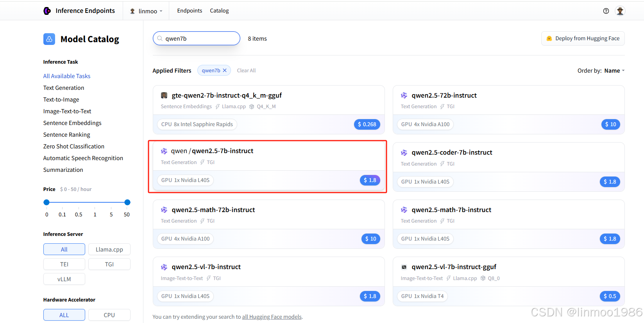
Task: Click the Model Catalog blue icon
Action: [49, 39]
